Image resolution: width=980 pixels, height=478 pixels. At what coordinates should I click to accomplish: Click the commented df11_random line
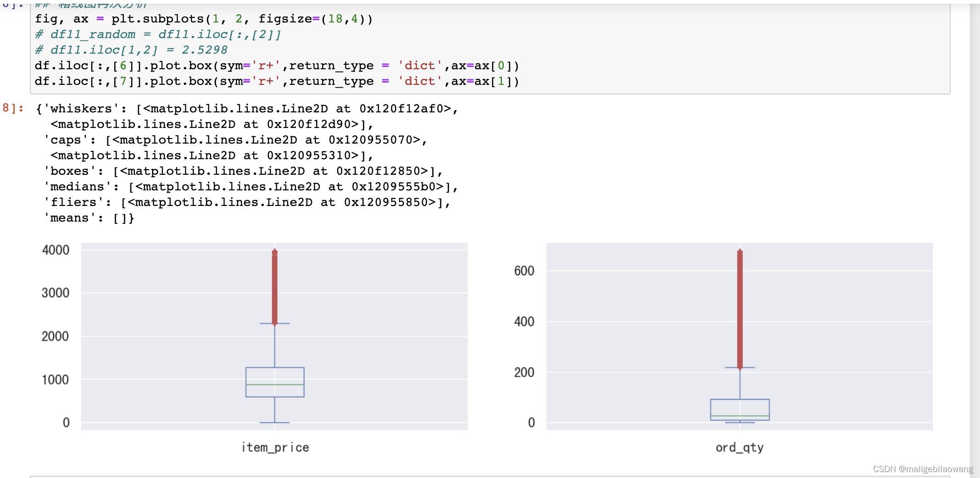pyautogui.click(x=158, y=34)
